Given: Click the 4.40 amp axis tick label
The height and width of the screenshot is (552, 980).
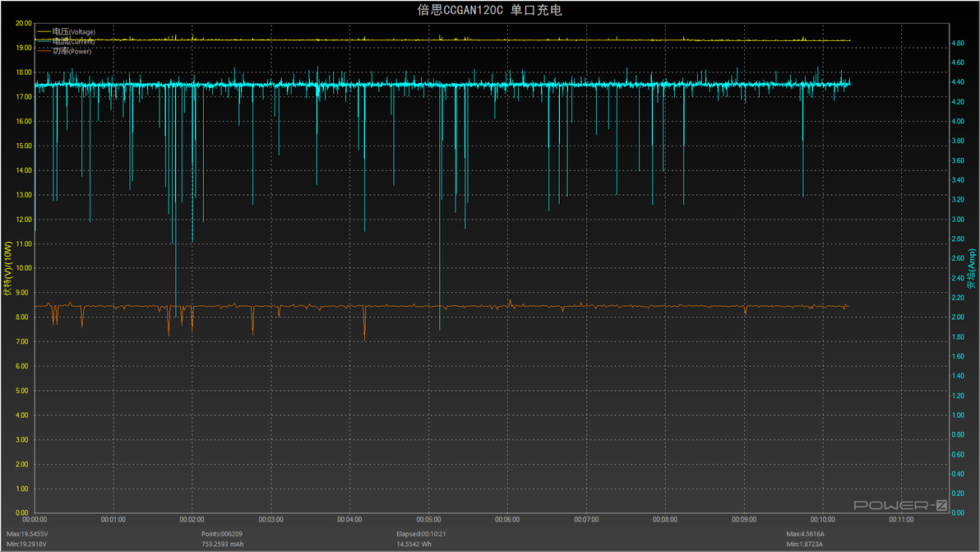Looking at the screenshot, I should click(x=958, y=82).
